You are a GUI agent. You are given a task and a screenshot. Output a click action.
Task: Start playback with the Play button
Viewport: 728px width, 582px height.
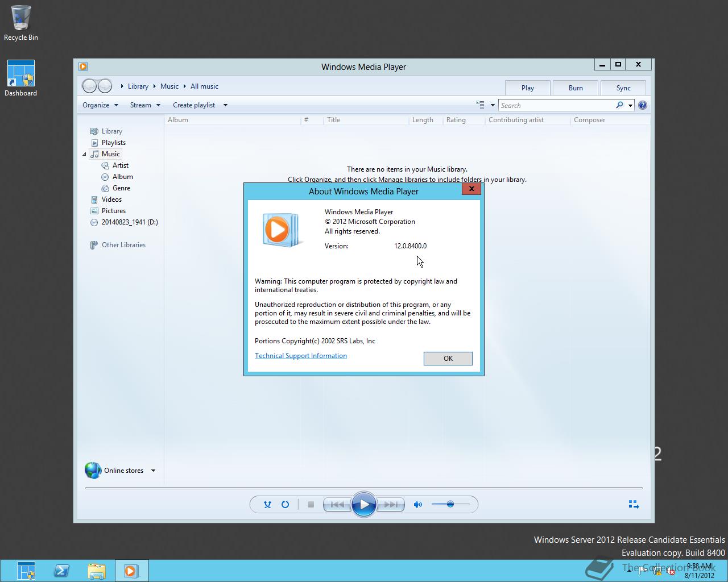coord(364,504)
